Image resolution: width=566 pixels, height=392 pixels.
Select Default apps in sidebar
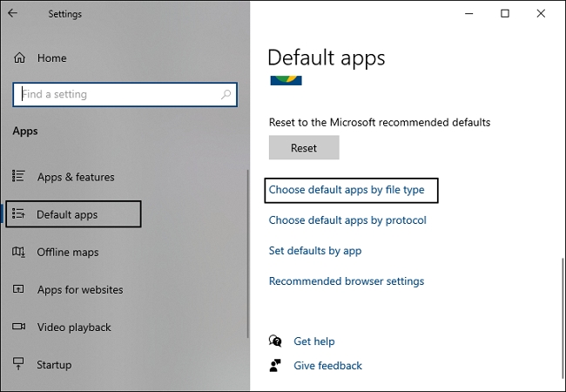coord(73,214)
